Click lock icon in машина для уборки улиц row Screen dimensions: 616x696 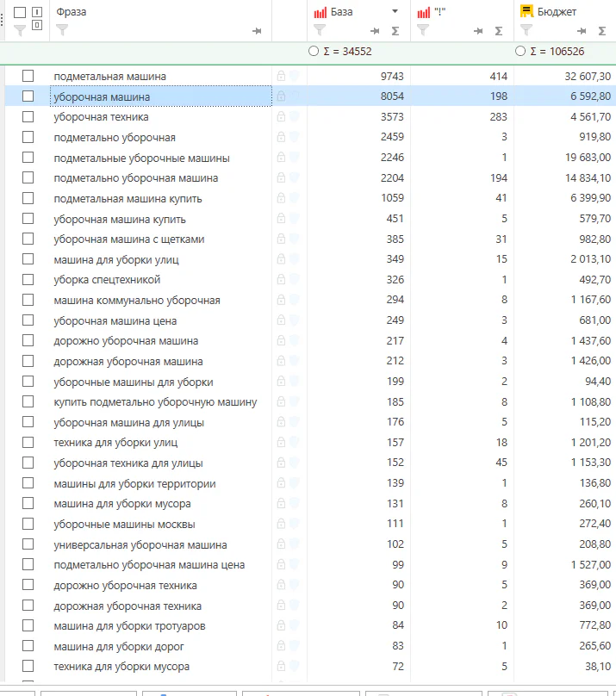[281, 259]
